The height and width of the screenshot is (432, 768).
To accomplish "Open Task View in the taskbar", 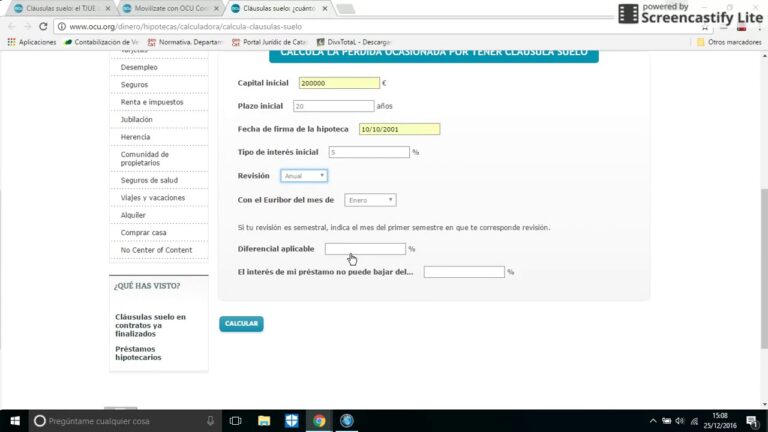I will click(x=236, y=421).
